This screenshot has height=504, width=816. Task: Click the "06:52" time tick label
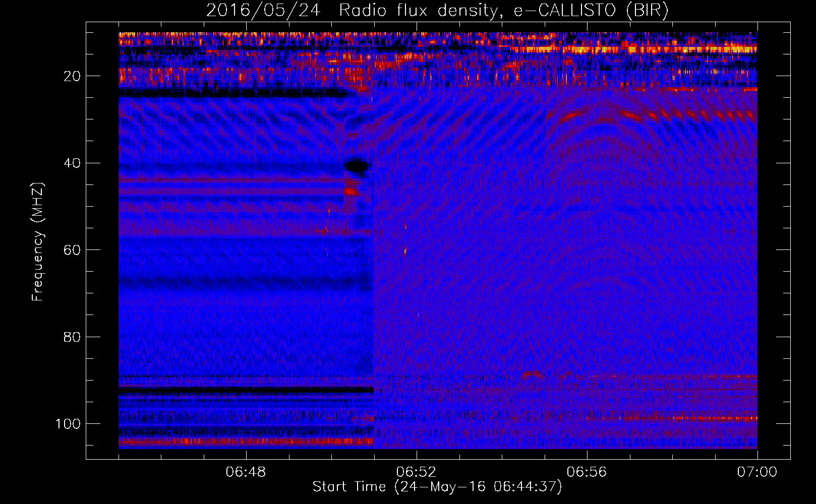[x=416, y=472]
